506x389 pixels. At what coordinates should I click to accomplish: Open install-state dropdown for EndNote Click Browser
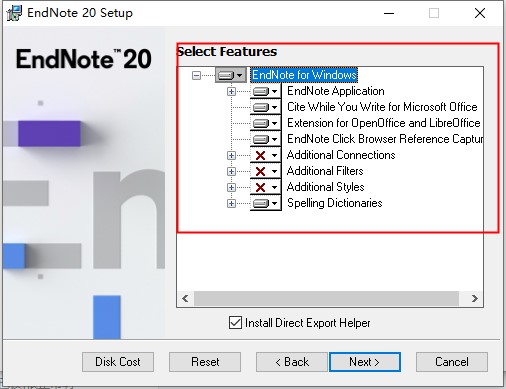pos(266,139)
